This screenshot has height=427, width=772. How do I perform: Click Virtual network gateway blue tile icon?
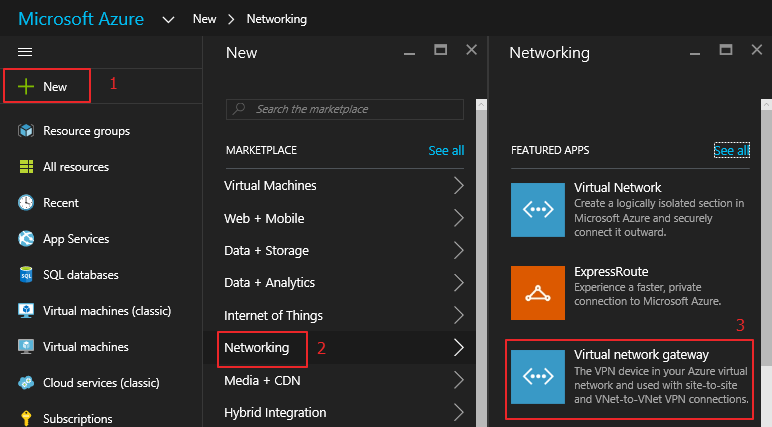[538, 377]
